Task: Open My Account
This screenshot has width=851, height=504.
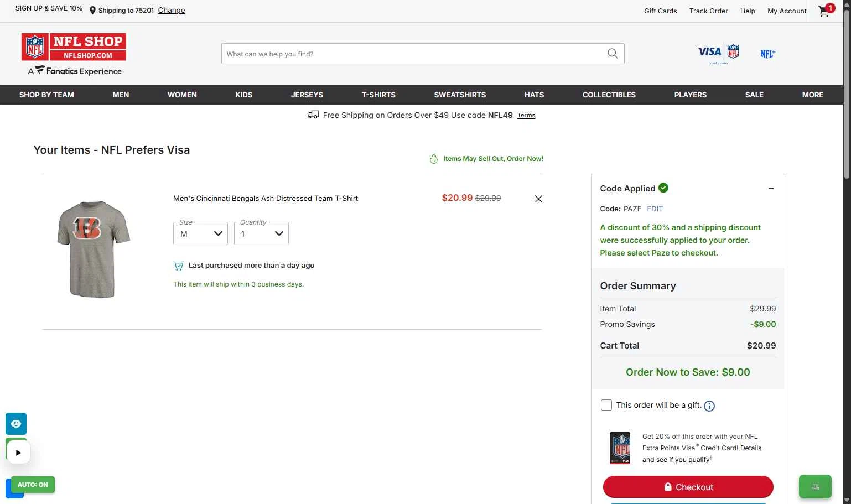Action: pyautogui.click(x=787, y=11)
